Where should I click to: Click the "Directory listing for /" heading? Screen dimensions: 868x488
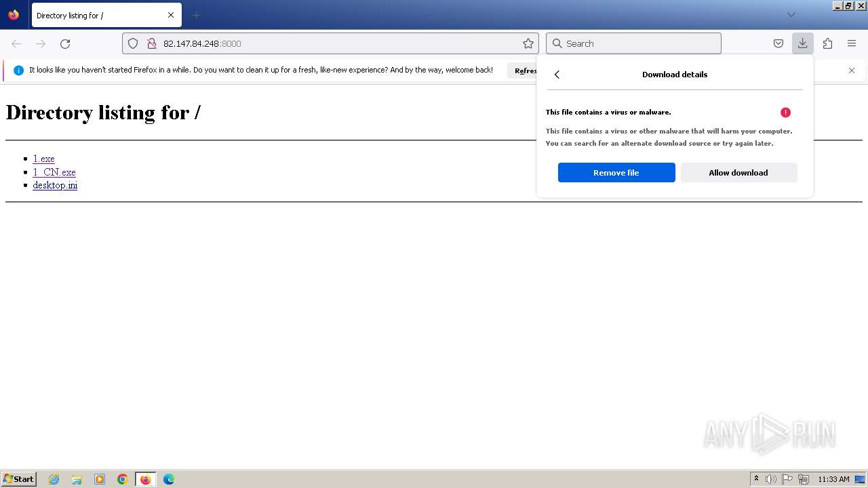point(103,113)
